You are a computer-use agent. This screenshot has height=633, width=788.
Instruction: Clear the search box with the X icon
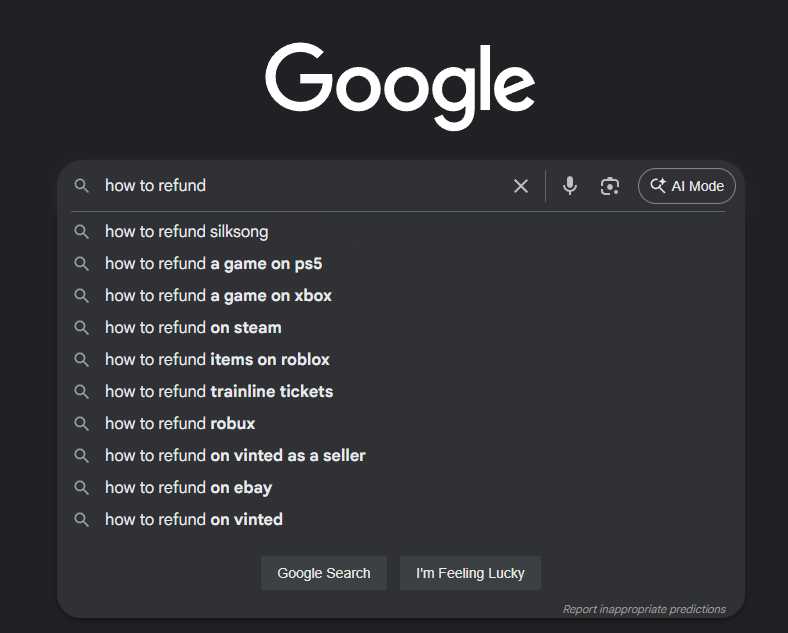point(521,186)
